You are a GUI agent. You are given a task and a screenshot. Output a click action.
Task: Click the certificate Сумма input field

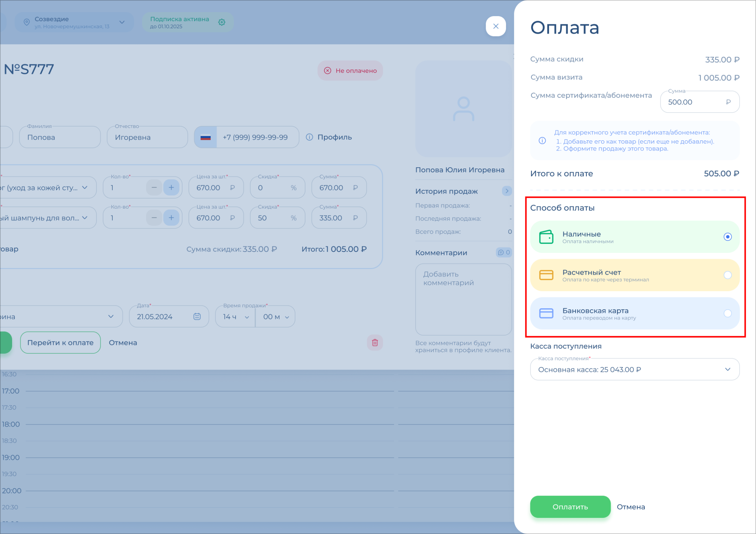coord(694,102)
